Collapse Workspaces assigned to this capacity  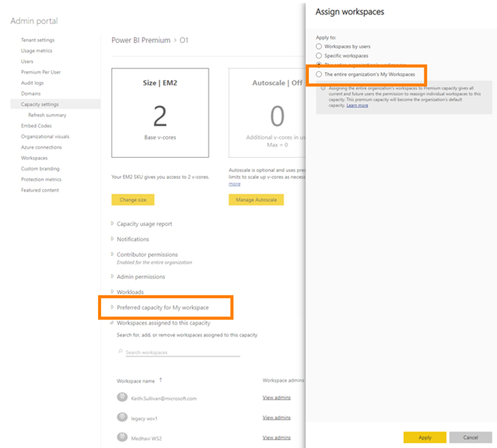112,323
